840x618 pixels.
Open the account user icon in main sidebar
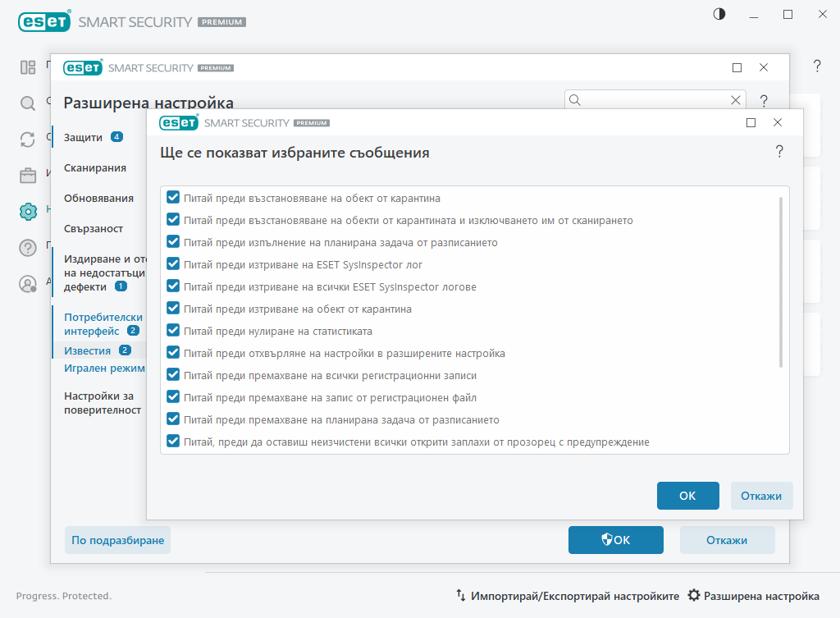[x=28, y=283]
